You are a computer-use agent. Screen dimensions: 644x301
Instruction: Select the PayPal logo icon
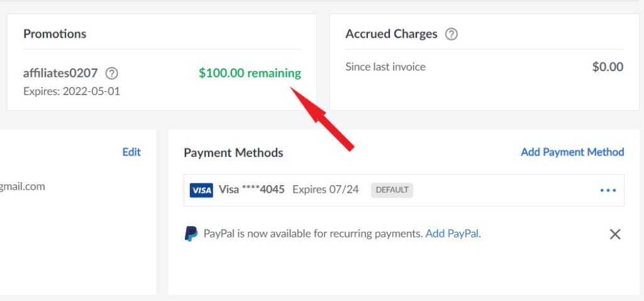pos(191,234)
